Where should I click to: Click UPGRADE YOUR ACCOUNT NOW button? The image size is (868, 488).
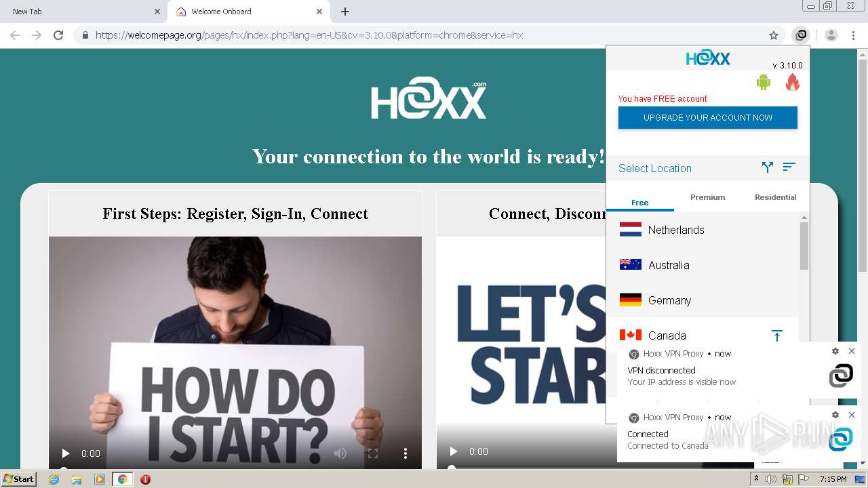(x=708, y=117)
